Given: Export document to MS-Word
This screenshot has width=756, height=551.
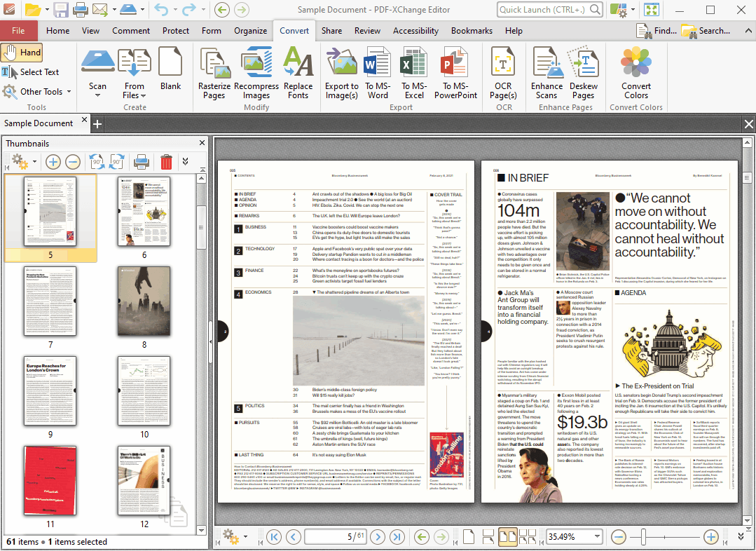Looking at the screenshot, I should pyautogui.click(x=378, y=74).
